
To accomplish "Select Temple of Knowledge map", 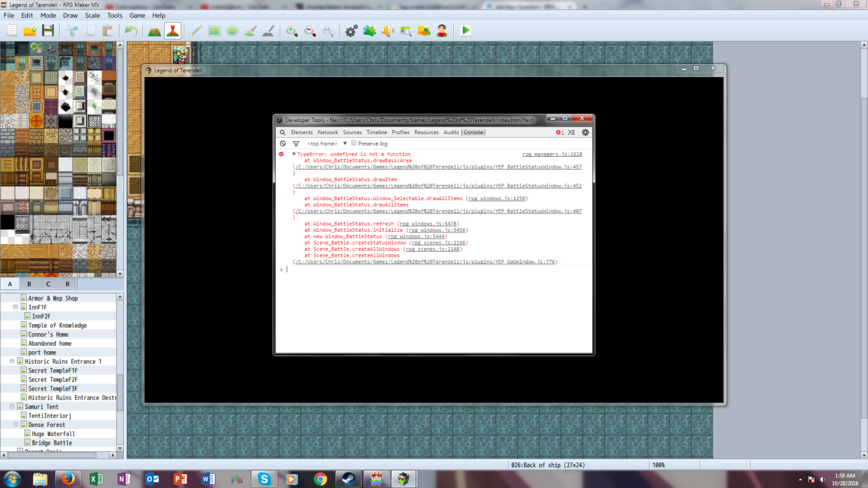I will pyautogui.click(x=57, y=326).
